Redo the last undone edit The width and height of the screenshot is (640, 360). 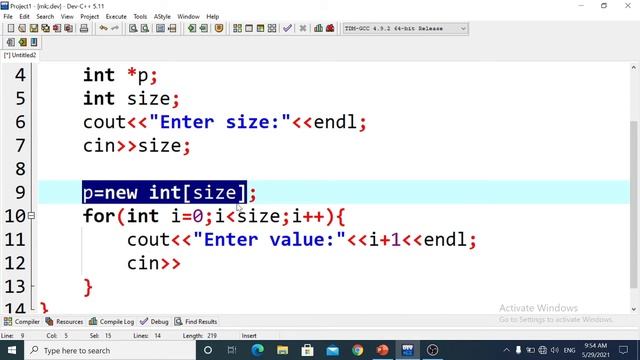(x=115, y=28)
